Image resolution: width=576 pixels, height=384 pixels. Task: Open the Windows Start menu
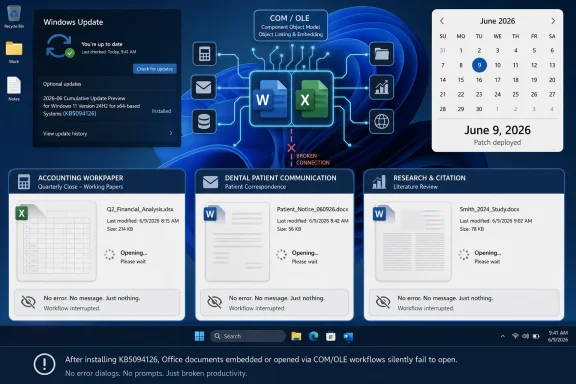coord(199,336)
